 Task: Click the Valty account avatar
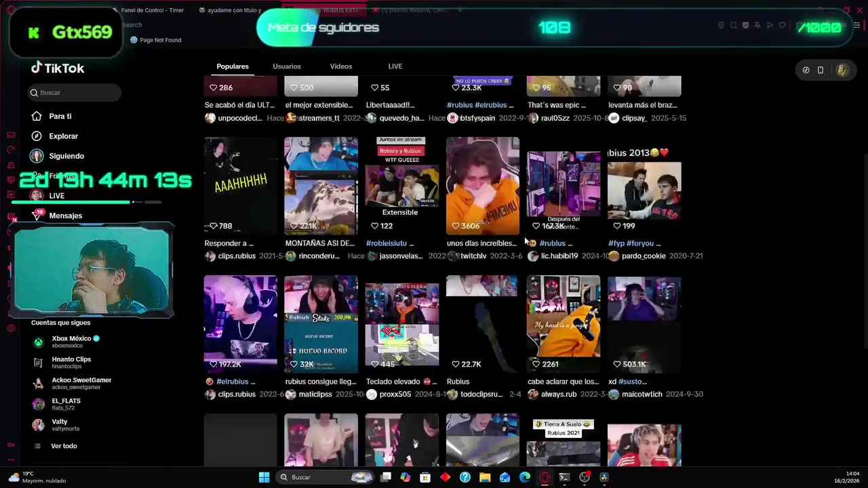38,425
